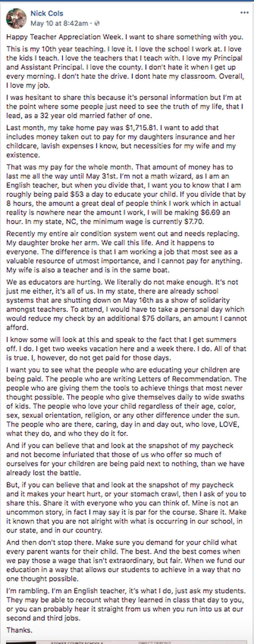Click the paragraph starting 'I'm rambling'
Image resolution: width=254 pixels, height=644 pixels.
coord(125,604)
